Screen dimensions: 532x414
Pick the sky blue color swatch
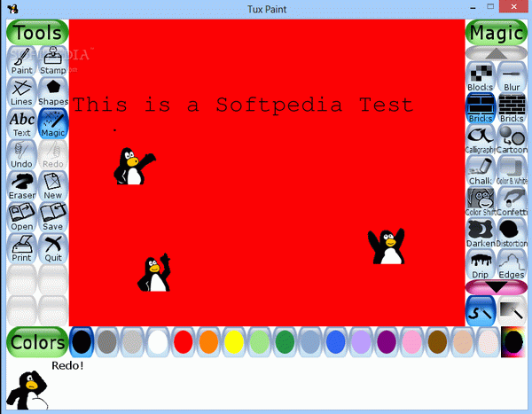point(310,342)
